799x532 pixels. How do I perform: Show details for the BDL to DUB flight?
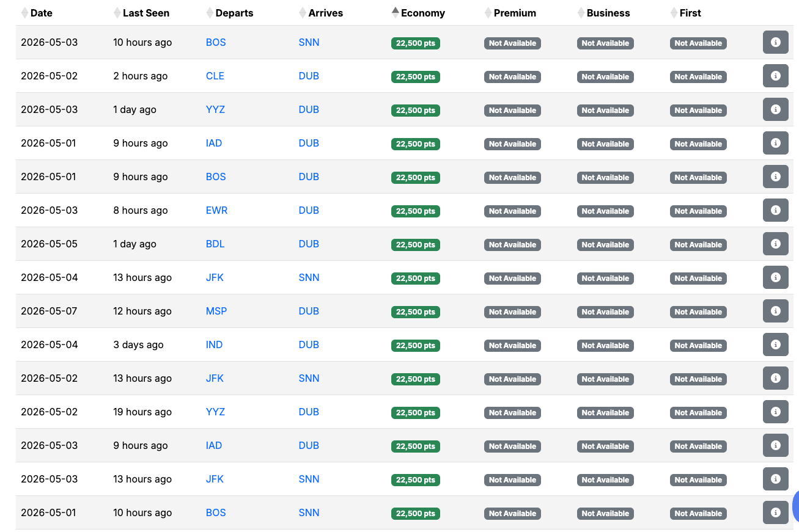point(775,244)
